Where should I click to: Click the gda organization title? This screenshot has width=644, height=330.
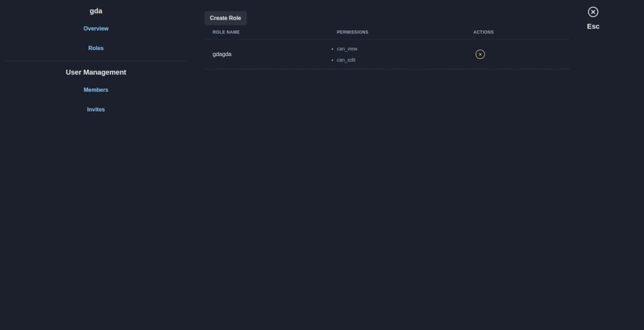click(95, 11)
